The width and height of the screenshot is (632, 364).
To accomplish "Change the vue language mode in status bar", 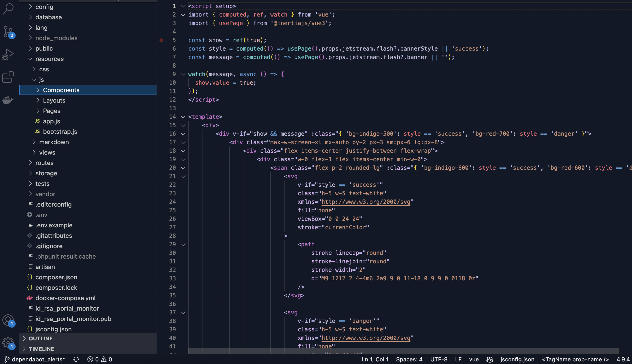I will tap(474, 359).
